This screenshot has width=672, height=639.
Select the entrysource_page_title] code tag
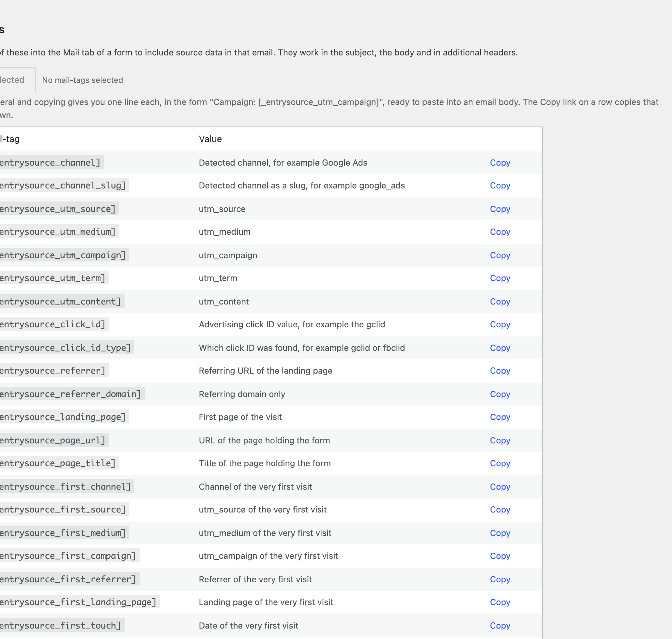pos(59,463)
